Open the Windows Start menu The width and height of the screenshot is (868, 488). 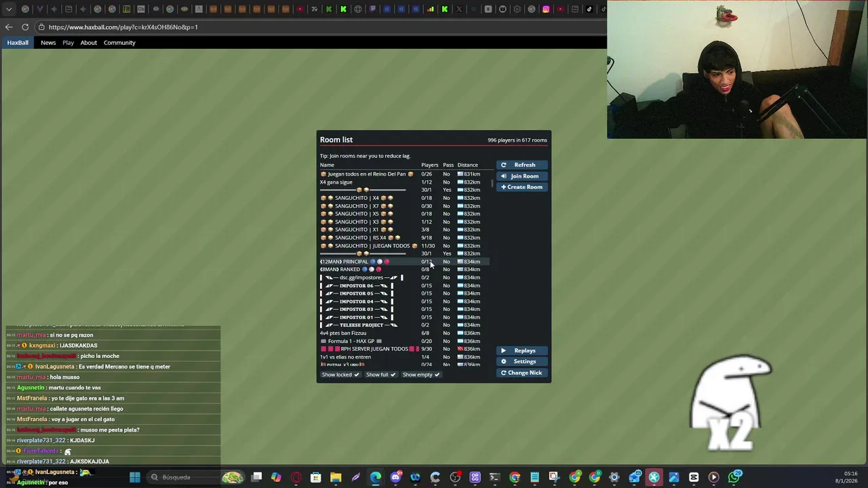pos(134,477)
